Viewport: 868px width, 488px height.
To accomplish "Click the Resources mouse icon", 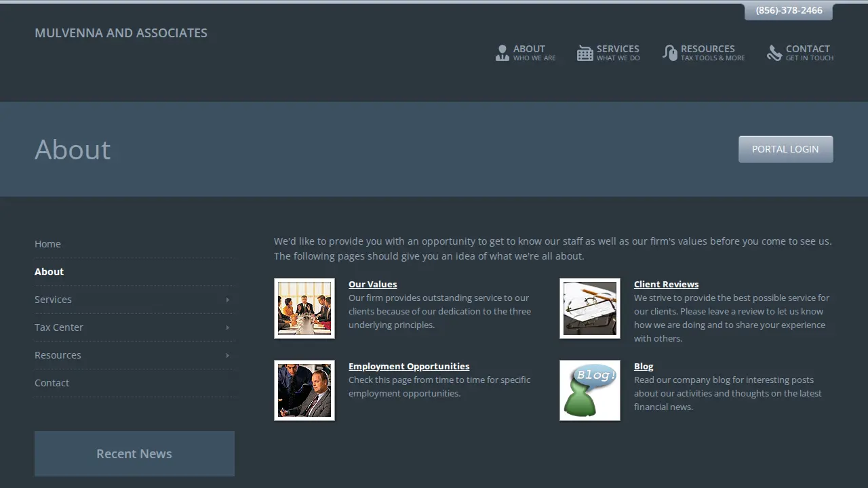I will [x=670, y=53].
